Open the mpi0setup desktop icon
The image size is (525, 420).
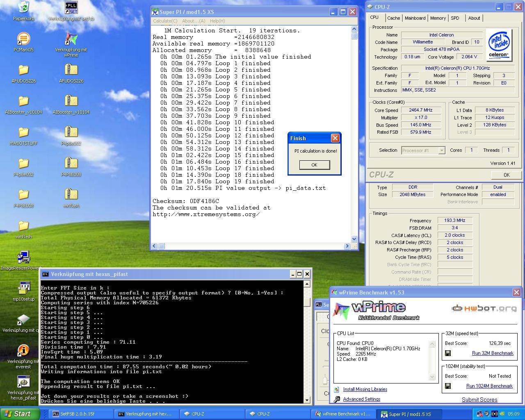coord(23,288)
